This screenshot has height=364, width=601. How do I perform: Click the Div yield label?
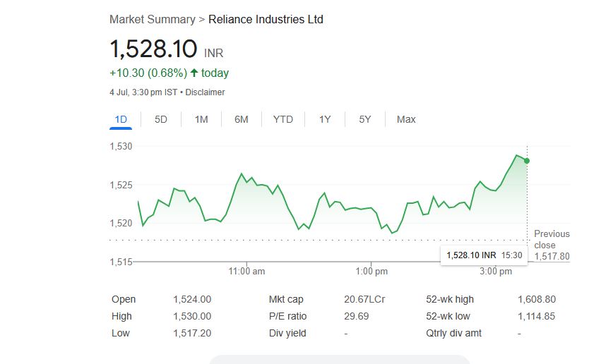click(287, 334)
